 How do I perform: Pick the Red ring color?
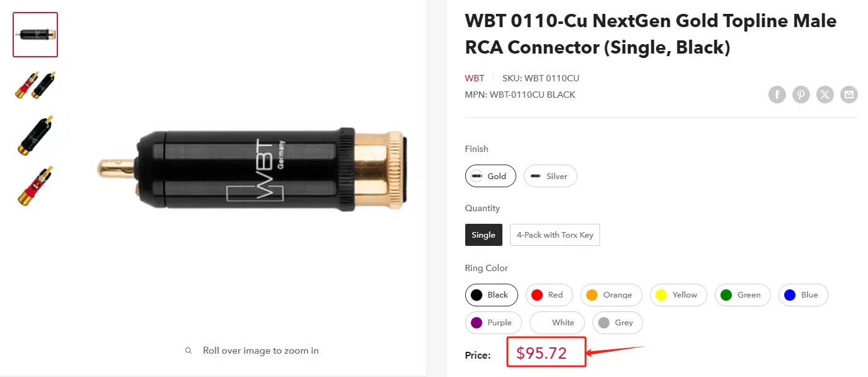point(548,295)
